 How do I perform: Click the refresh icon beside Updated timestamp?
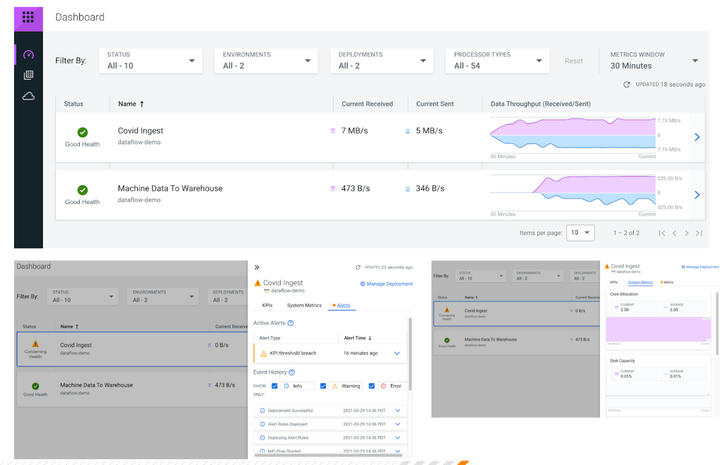coord(627,85)
